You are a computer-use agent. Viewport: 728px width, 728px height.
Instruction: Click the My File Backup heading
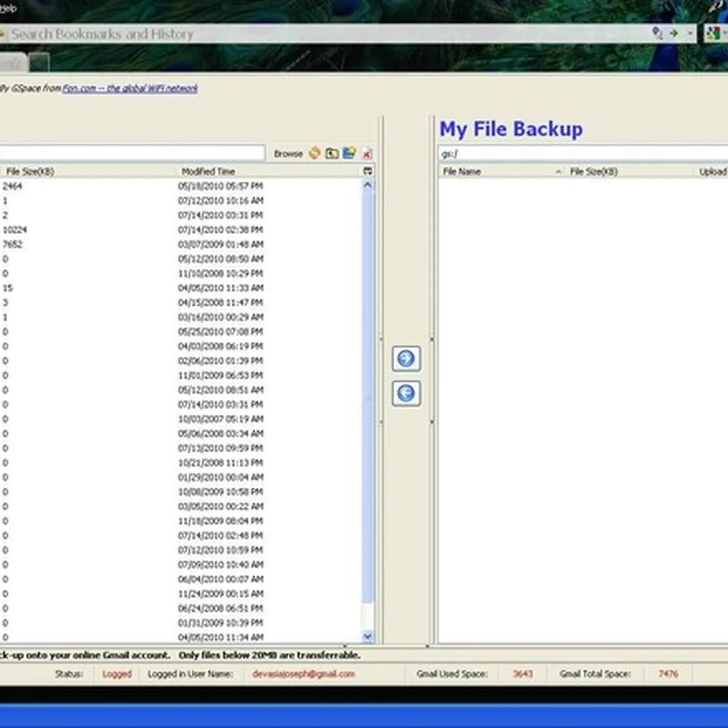click(511, 129)
